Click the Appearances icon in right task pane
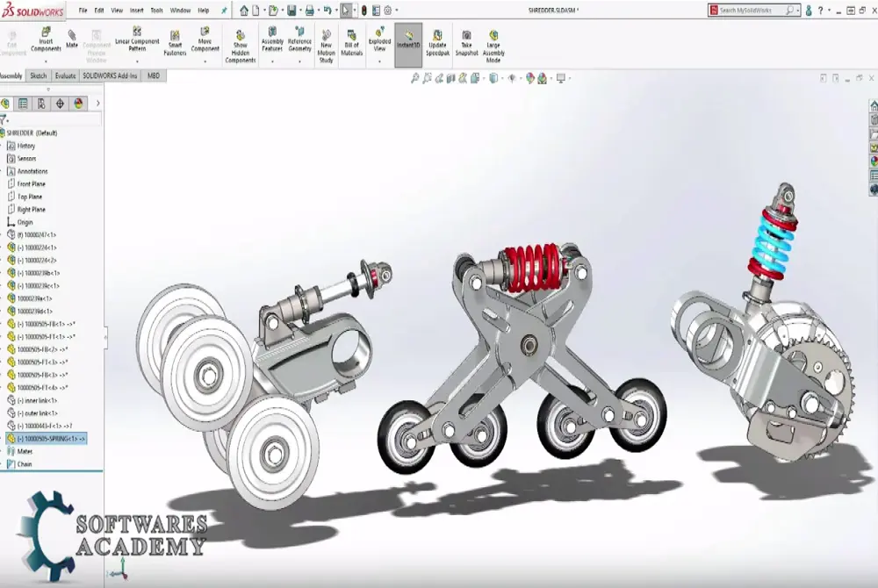This screenshot has height=588, width=878. click(874, 161)
